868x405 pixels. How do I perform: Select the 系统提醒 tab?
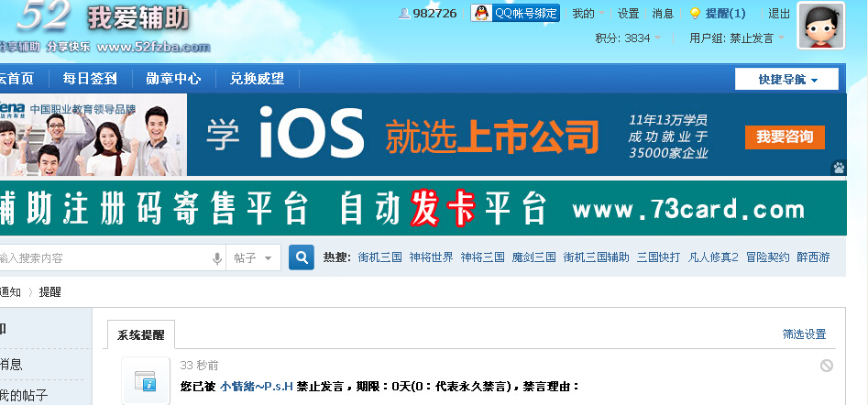pos(141,334)
